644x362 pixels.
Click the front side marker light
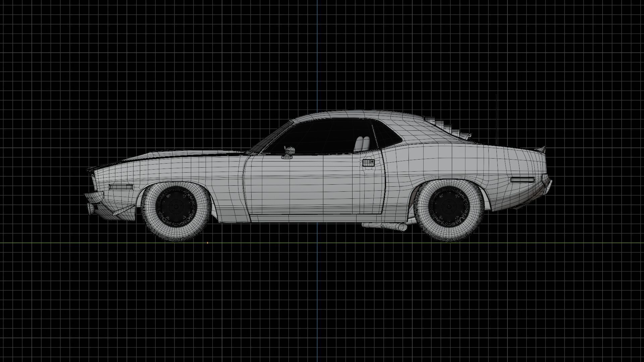121,187
